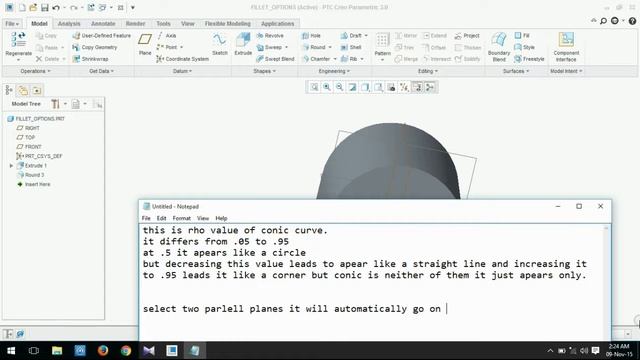Switch to the Flexible Modeling tab
This screenshot has width=640, height=360.
(x=227, y=24)
